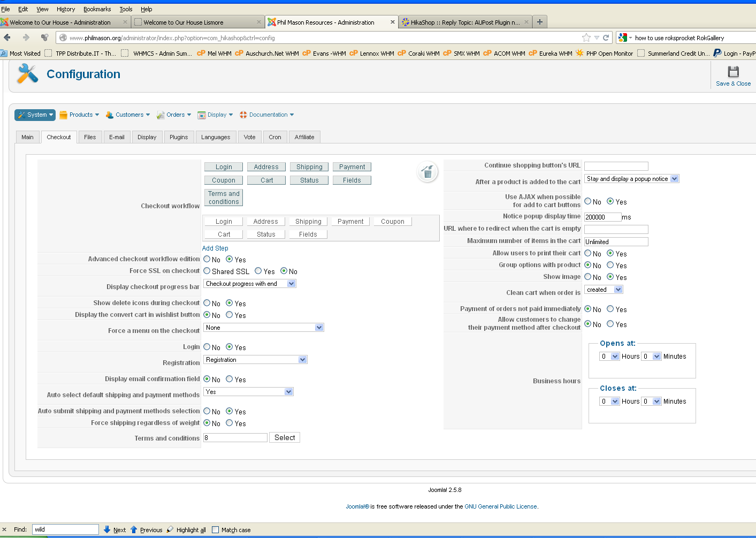756x538 pixels.
Task: Open the Opens at Hours dropdown
Action: tap(609, 357)
